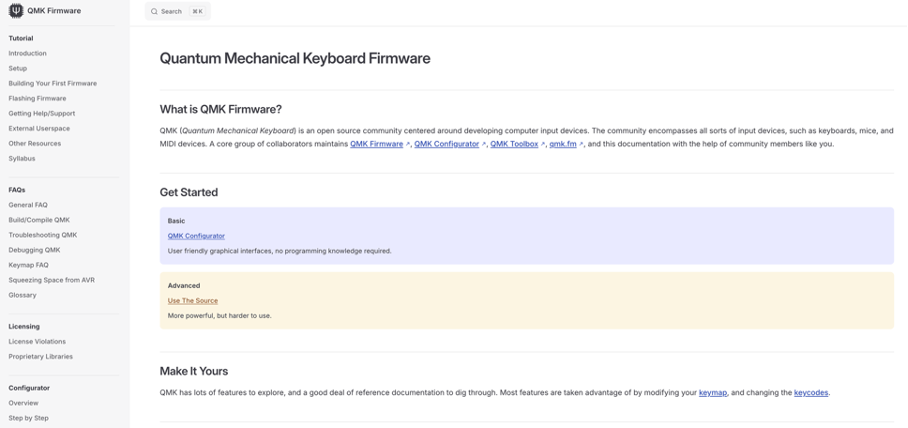Open the Flashing Firmware page
The height and width of the screenshot is (428, 908).
[37, 98]
